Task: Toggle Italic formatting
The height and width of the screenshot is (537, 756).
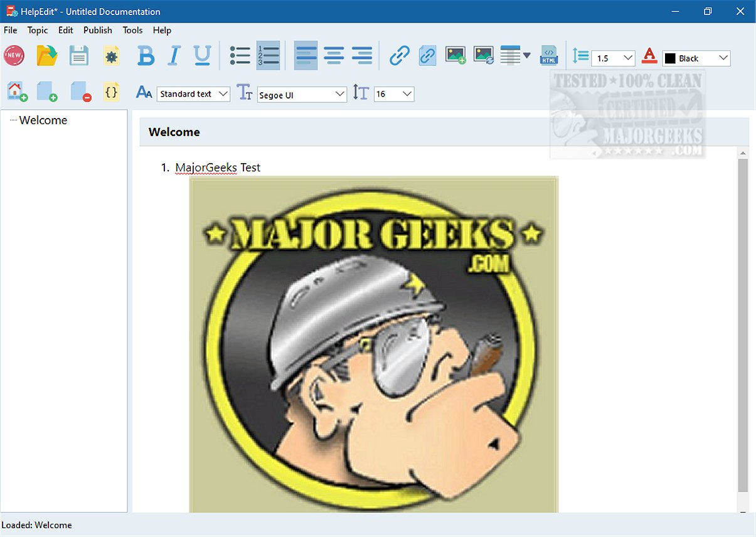Action: click(x=174, y=56)
